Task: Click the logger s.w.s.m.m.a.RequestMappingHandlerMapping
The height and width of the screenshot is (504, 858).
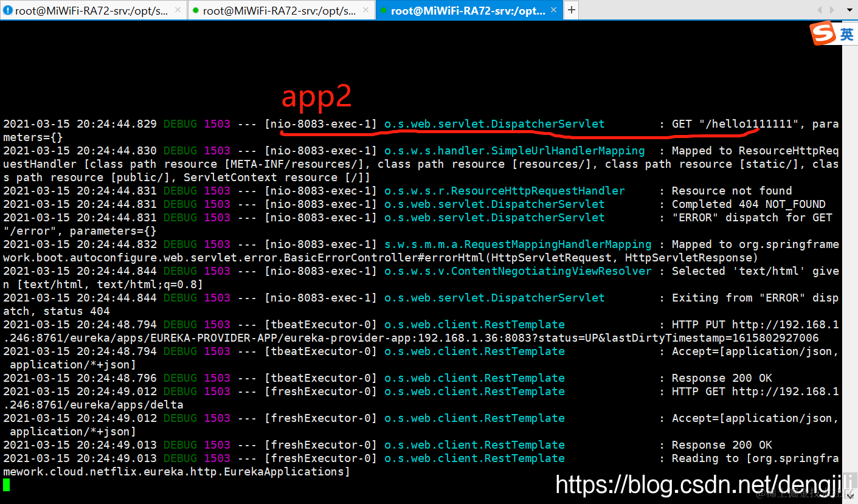Action: tap(517, 244)
